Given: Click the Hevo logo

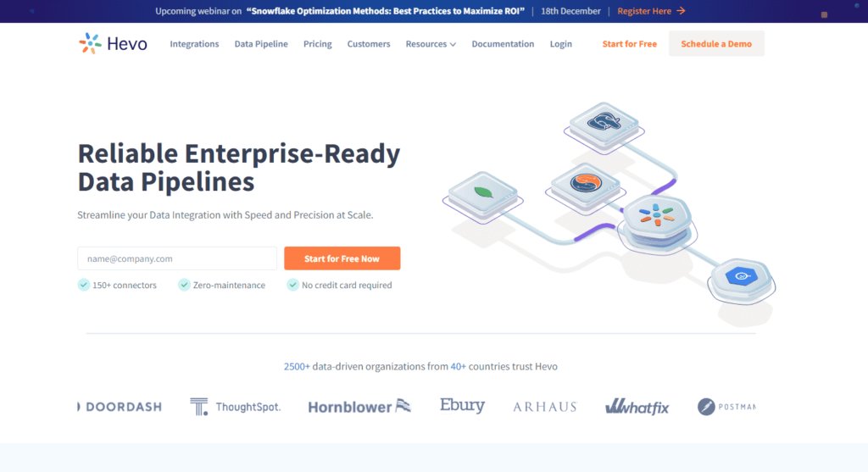Looking at the screenshot, I should click(113, 43).
